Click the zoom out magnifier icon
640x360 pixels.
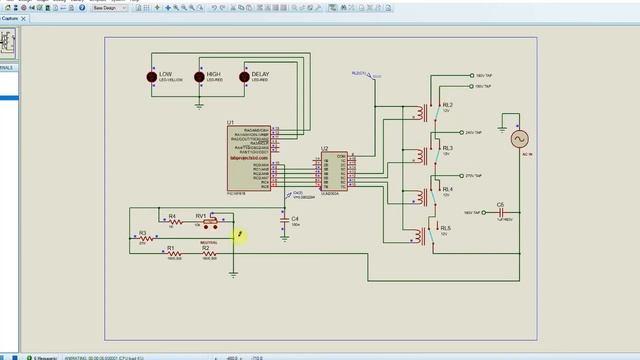point(184,8)
